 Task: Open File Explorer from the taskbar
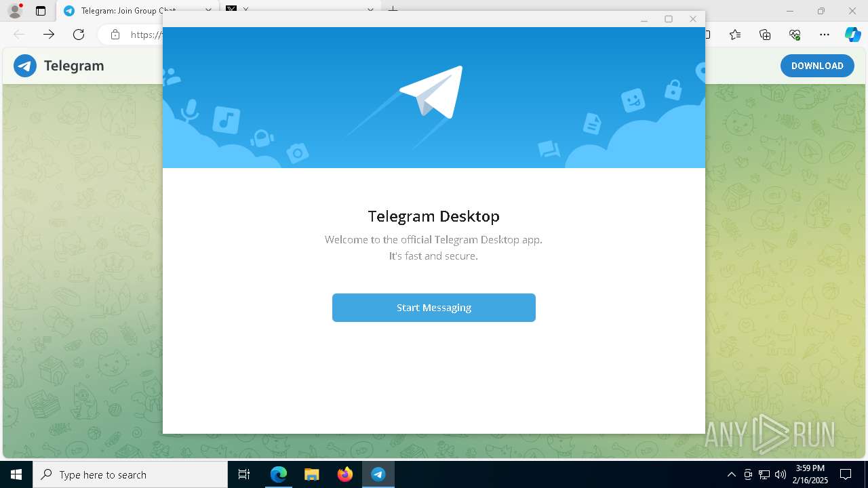coord(311,474)
